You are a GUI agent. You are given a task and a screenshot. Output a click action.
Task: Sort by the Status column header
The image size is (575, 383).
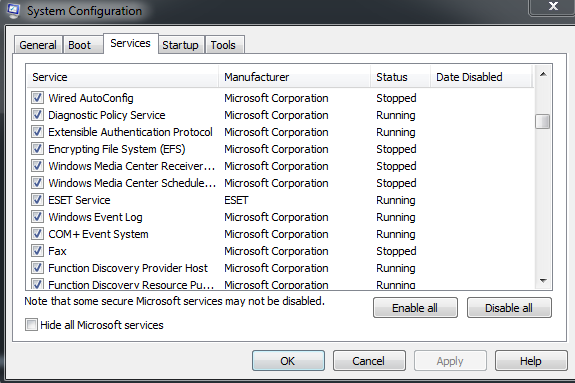[400, 77]
